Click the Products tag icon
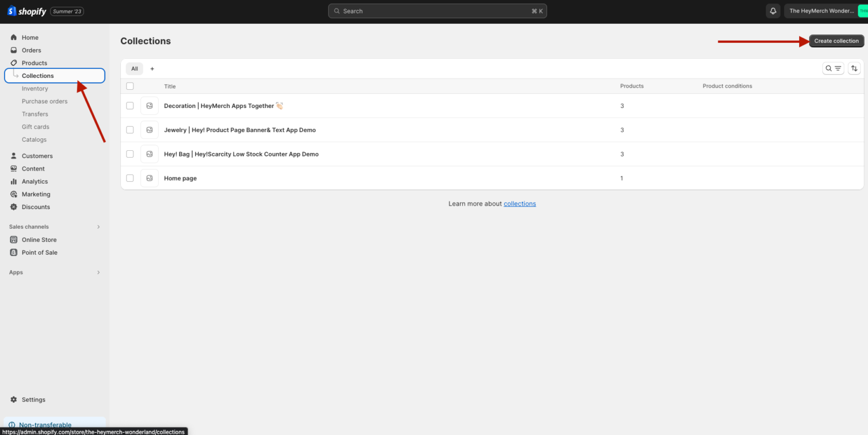The image size is (868, 435). (x=14, y=63)
